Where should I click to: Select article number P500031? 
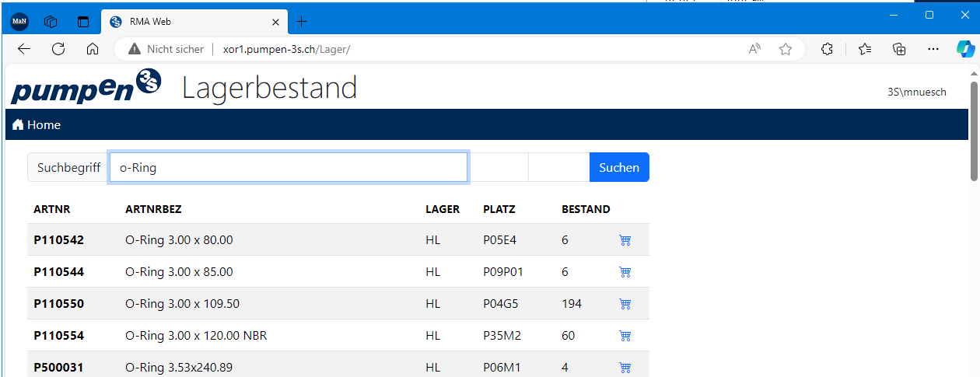click(x=59, y=368)
